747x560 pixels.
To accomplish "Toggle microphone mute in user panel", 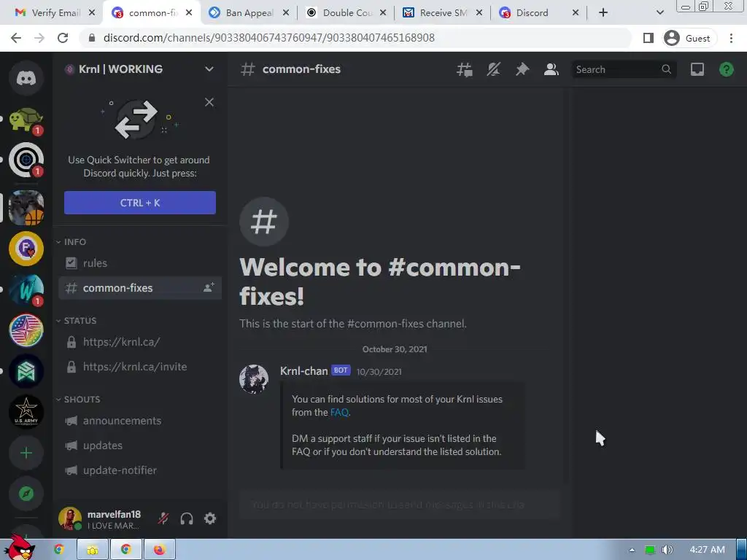I will tap(163, 518).
